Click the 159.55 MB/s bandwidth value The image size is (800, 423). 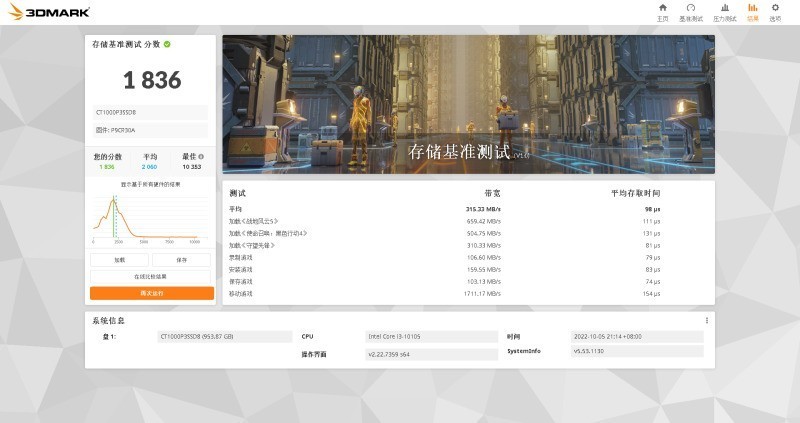pos(484,269)
